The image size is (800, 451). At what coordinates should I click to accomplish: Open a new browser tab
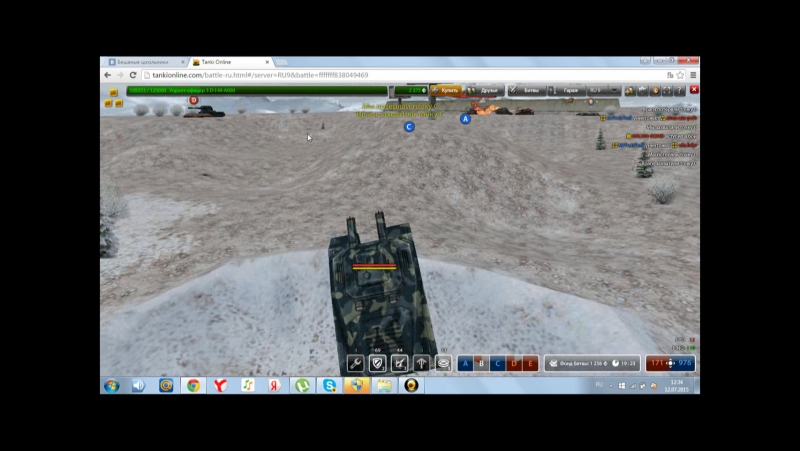click(x=282, y=62)
